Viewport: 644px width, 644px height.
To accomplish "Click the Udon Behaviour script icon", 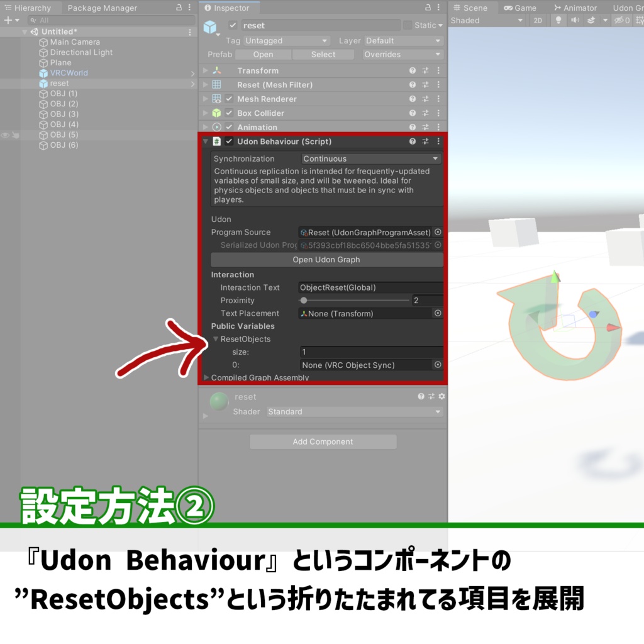I will 217,141.
